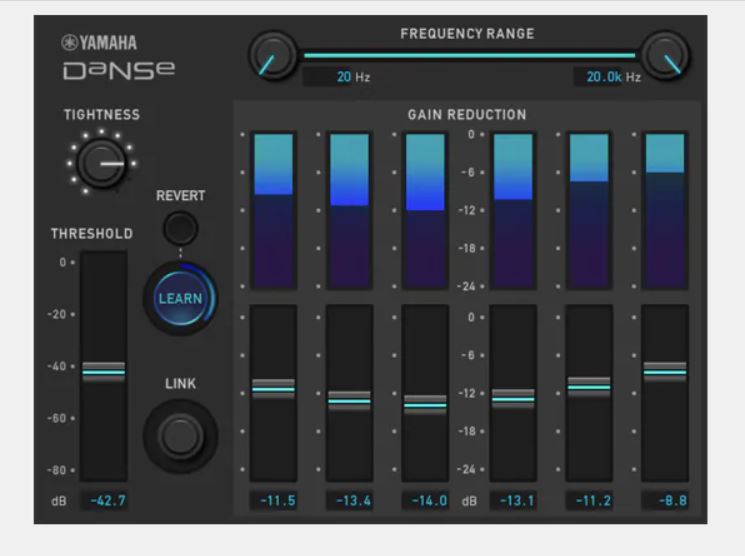The width and height of the screenshot is (745, 556).
Task: Click the fourth band fader handle
Action: [513, 398]
